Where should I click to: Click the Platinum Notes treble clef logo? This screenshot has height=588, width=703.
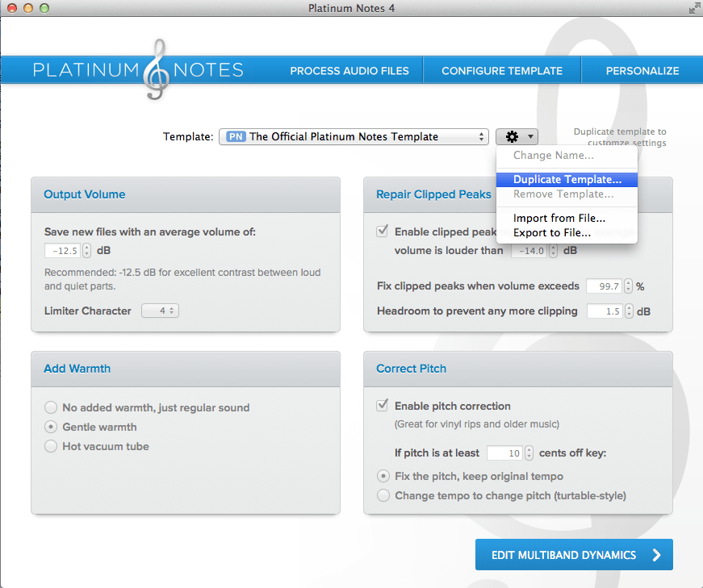click(156, 69)
